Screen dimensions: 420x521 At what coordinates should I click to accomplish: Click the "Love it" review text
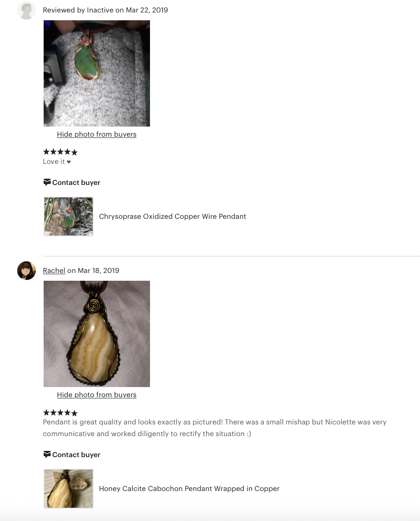pyautogui.click(x=57, y=162)
